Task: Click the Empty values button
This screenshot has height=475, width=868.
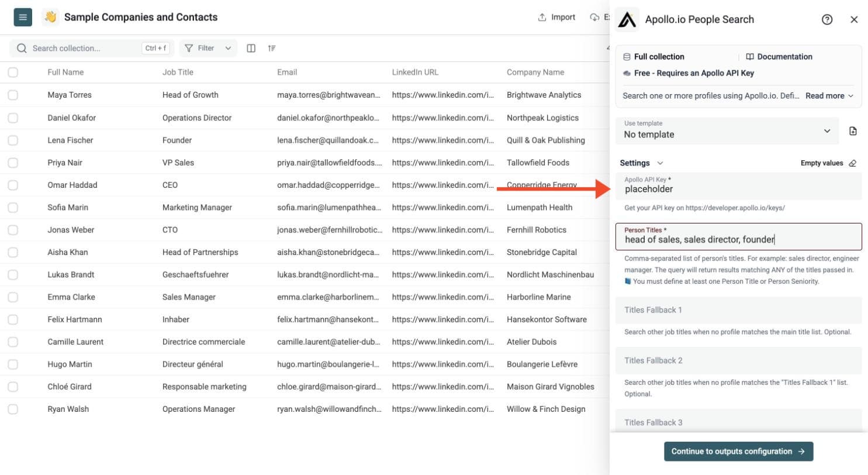Action: (x=828, y=163)
